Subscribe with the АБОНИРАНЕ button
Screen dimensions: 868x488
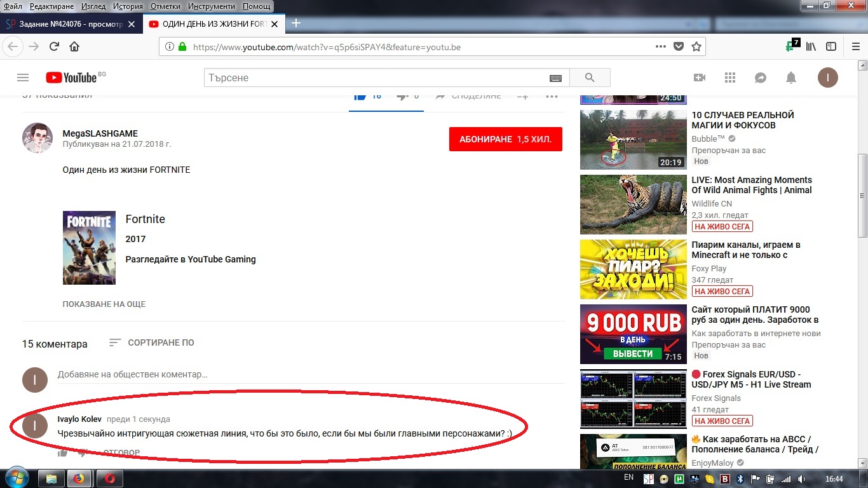(506, 139)
